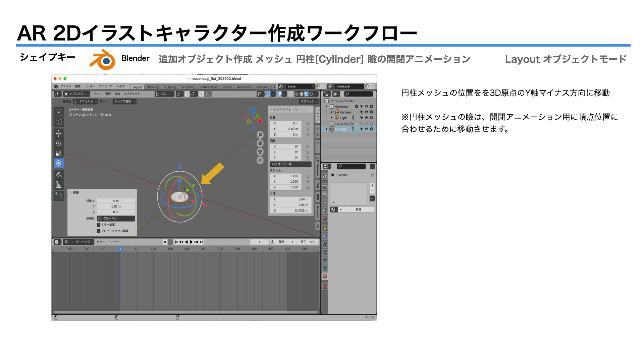Open the View Layer properties tab icon
644x362 pixels.
point(325,202)
